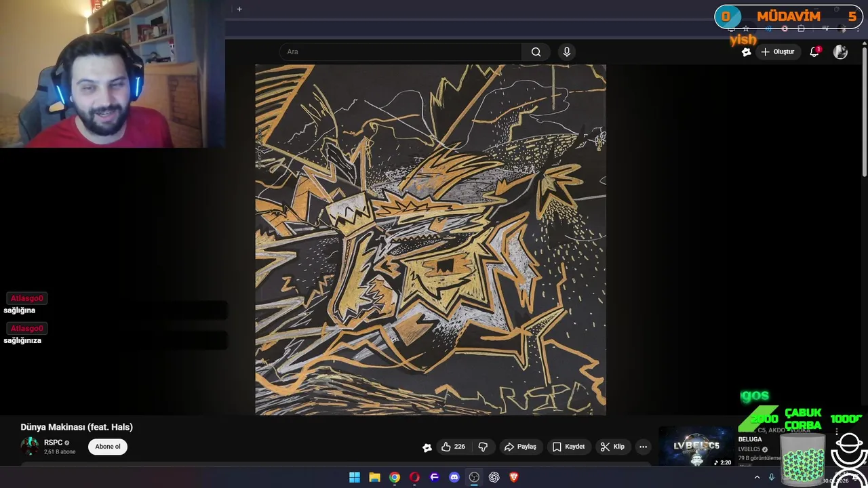Click the star icon left of like

[427, 447]
